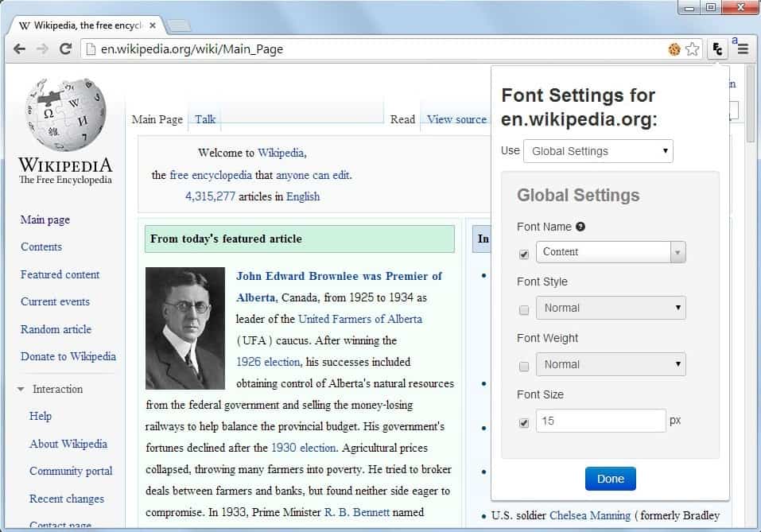Click the Font Name help icon

(580, 227)
